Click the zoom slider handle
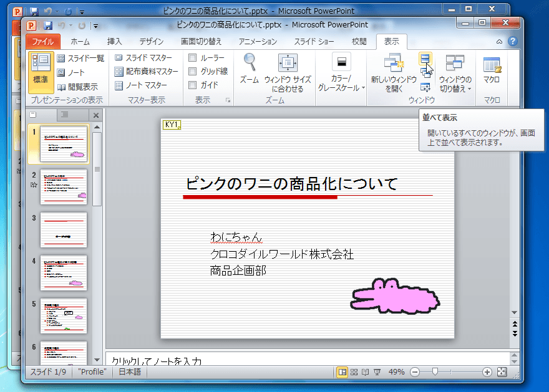This screenshot has width=549, height=392. 435,371
